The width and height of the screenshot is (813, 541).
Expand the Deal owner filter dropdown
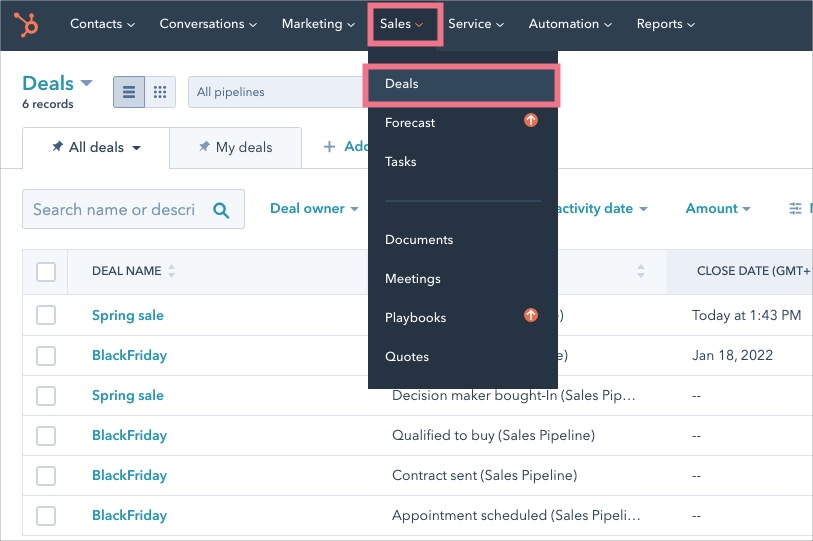click(x=314, y=208)
